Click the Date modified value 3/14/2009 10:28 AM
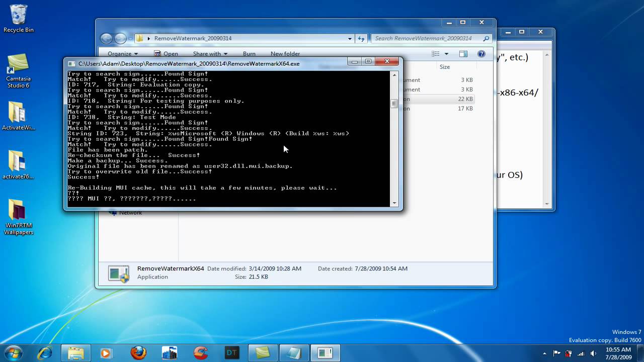The height and width of the screenshot is (362, 644). click(x=275, y=268)
